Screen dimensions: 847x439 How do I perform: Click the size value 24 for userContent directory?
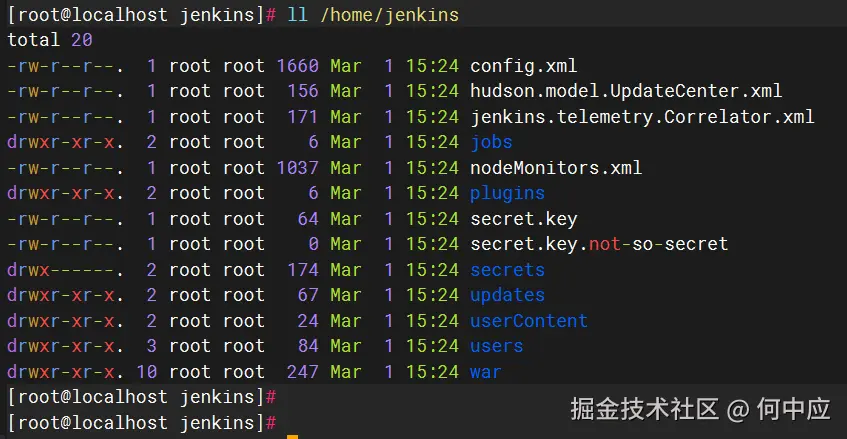[x=308, y=321]
